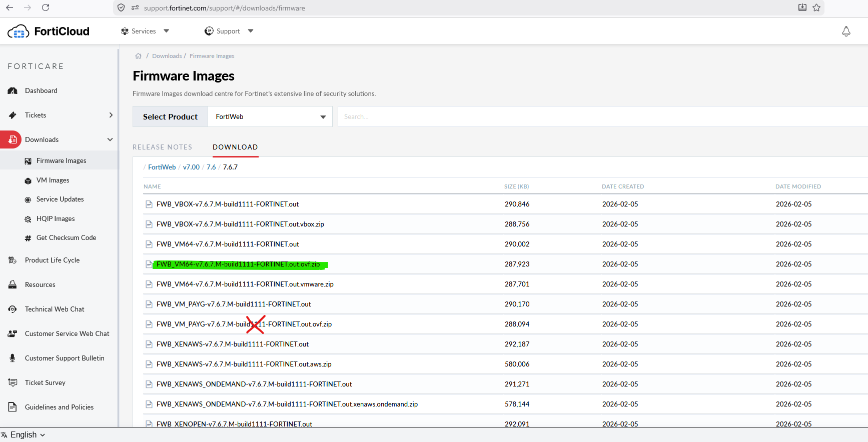Open Service Updates in the sidebar
The height and width of the screenshot is (442, 868).
(x=60, y=199)
